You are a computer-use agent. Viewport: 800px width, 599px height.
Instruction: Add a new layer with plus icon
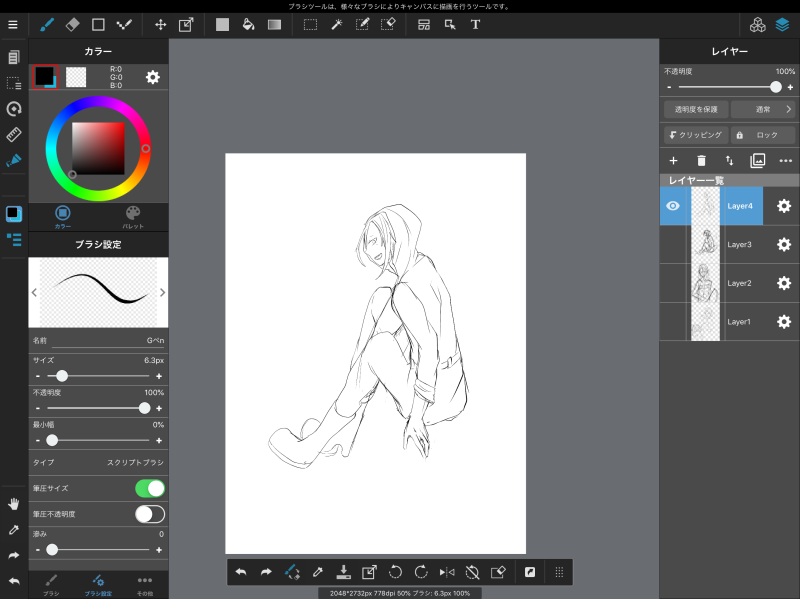(673, 160)
